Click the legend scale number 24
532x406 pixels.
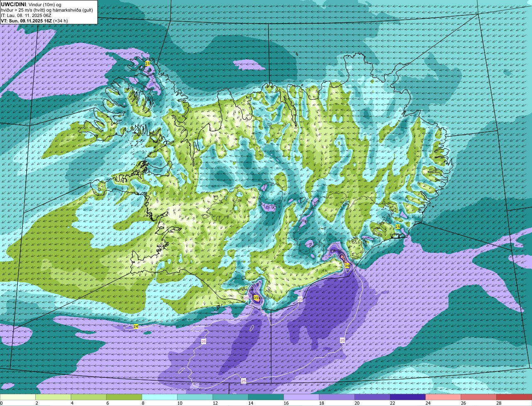point(428,403)
